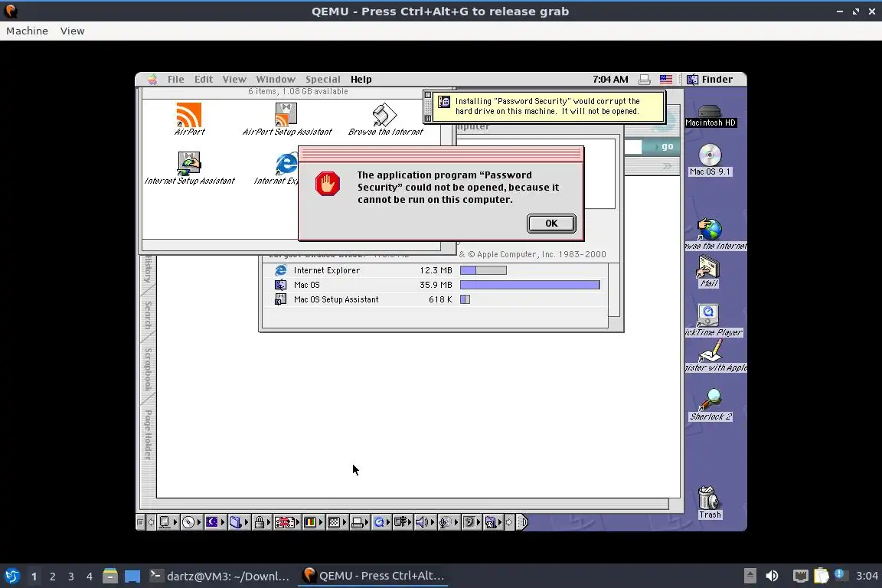Open the QEMU View menu
The image size is (882, 588).
72,31
